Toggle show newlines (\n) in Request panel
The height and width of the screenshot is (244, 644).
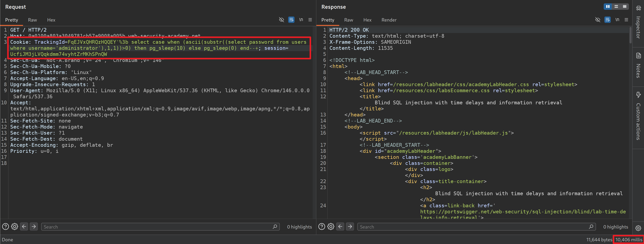[301, 20]
